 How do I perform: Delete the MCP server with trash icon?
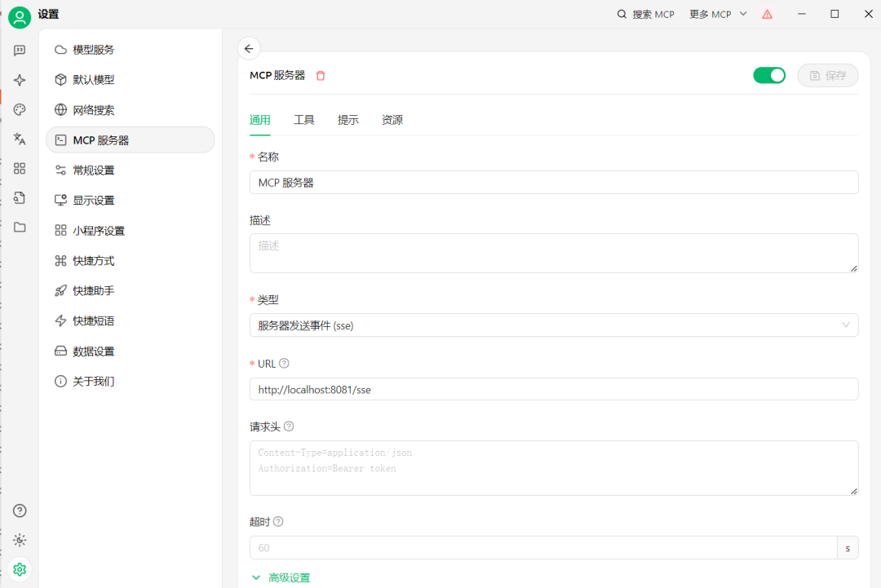[321, 76]
